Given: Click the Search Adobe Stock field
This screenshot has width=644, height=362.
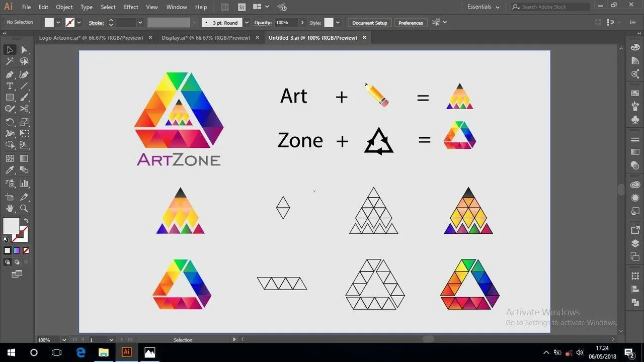Looking at the screenshot, I should point(550,7).
